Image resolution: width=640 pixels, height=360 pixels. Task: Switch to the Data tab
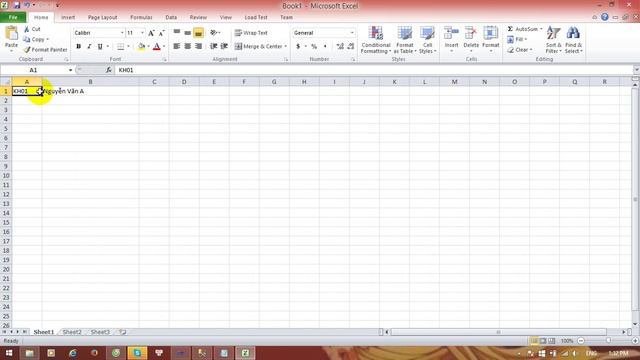(x=171, y=17)
